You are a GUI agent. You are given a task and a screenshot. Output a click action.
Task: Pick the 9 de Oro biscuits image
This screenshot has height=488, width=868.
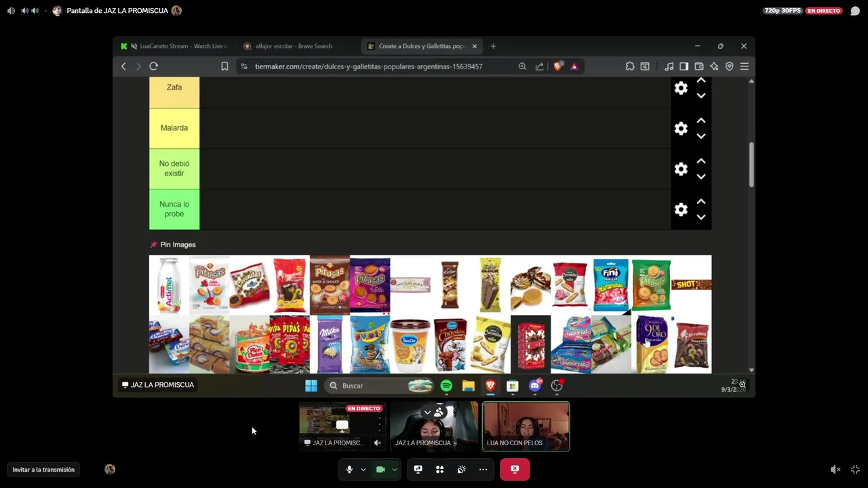652,344
